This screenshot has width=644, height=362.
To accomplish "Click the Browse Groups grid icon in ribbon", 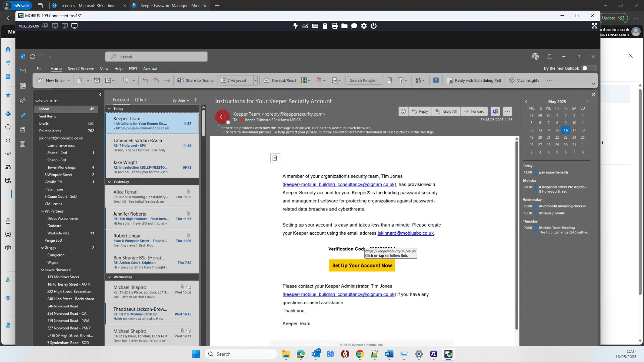I will click(436, 80).
